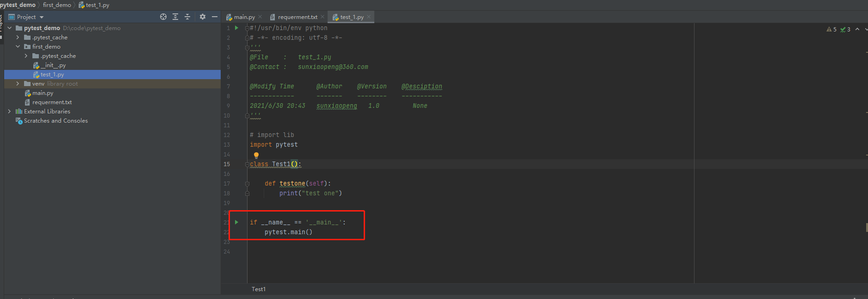Close the main.py tab
868x299 pixels.
click(260, 17)
